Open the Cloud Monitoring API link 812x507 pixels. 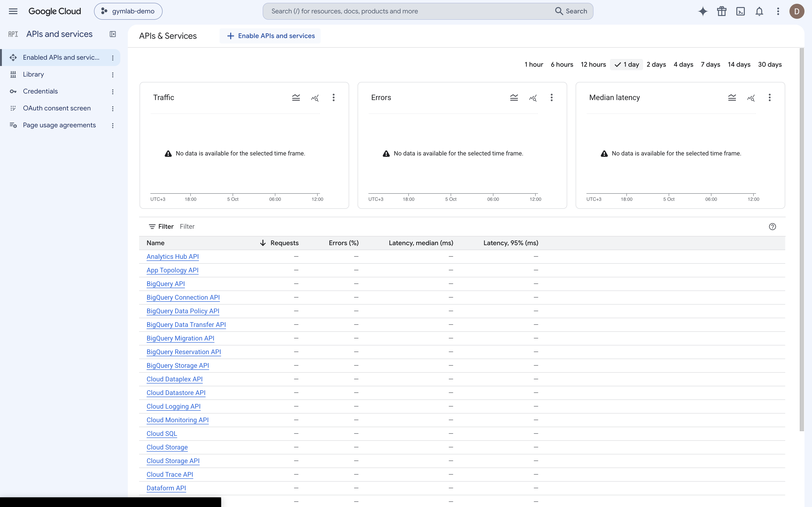click(177, 420)
